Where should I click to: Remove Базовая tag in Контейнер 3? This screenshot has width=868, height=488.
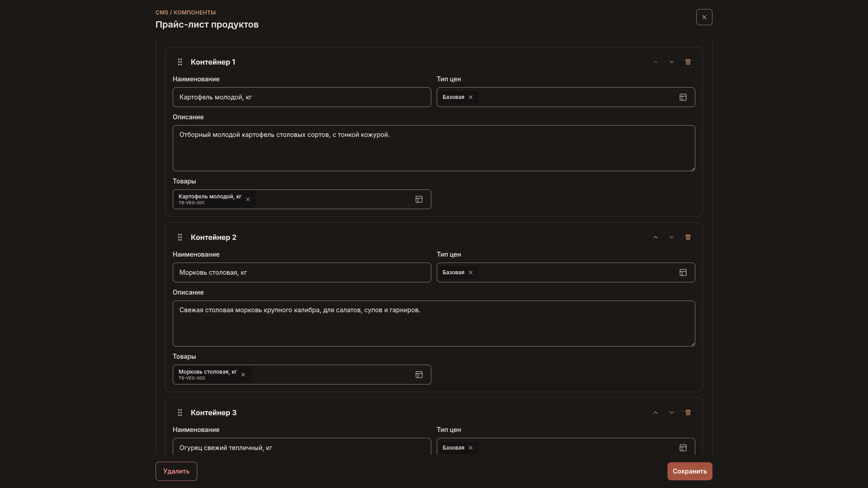pos(471,448)
